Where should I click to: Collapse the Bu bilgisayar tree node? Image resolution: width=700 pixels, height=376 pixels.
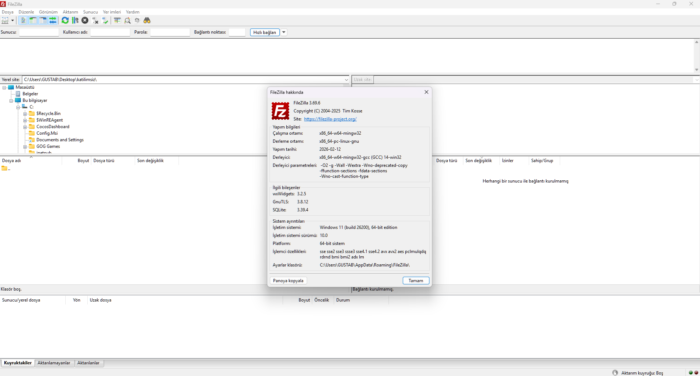click(11, 100)
